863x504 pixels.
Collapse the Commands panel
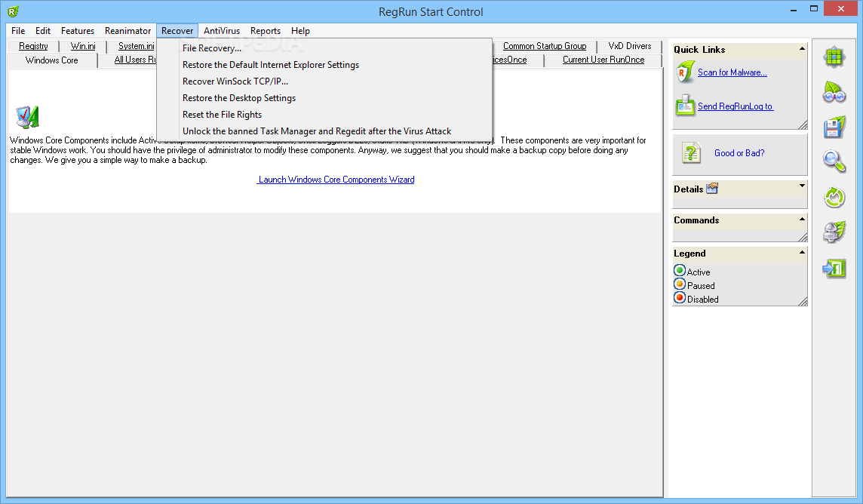pos(802,219)
